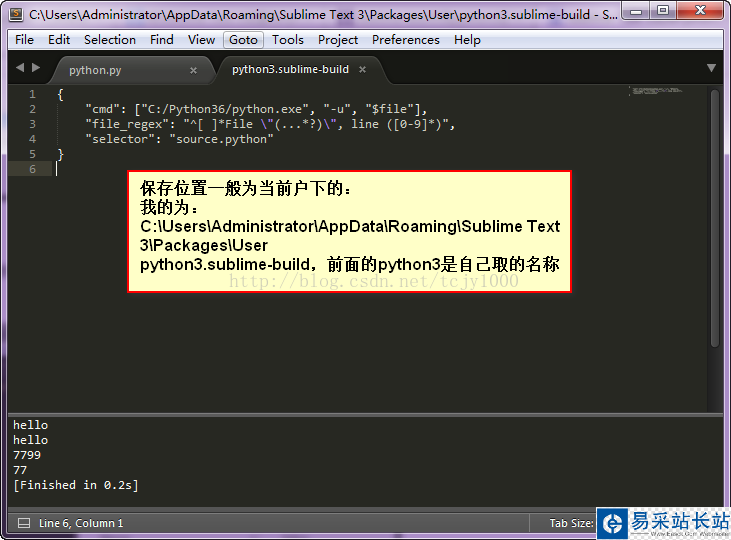Image resolution: width=731 pixels, height=540 pixels.
Task: Click line number 5 in the gutter
Action: point(32,154)
